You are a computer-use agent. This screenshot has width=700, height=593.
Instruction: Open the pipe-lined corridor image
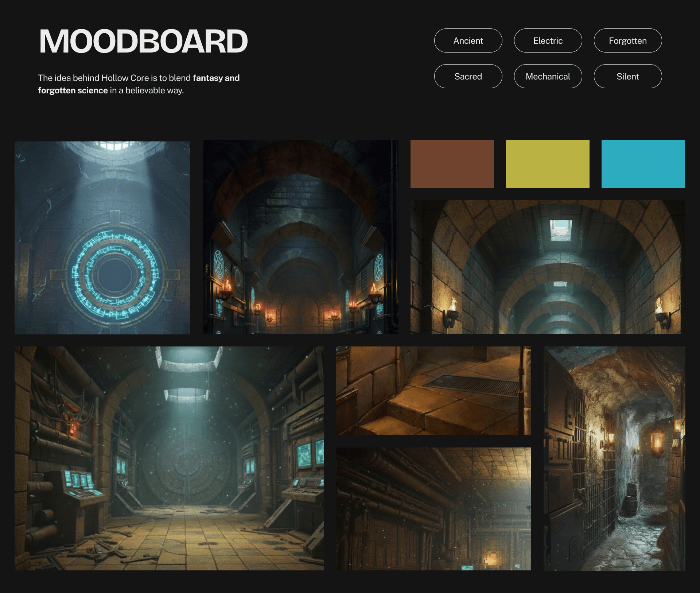(x=433, y=509)
